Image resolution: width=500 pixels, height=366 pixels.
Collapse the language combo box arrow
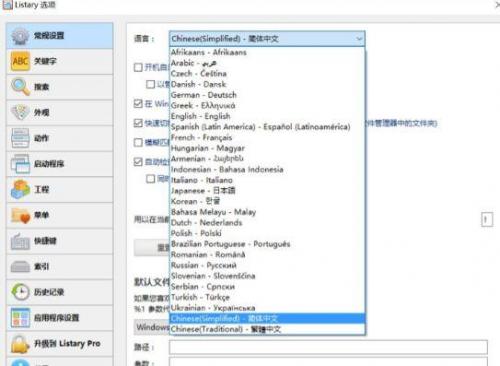pyautogui.click(x=359, y=39)
